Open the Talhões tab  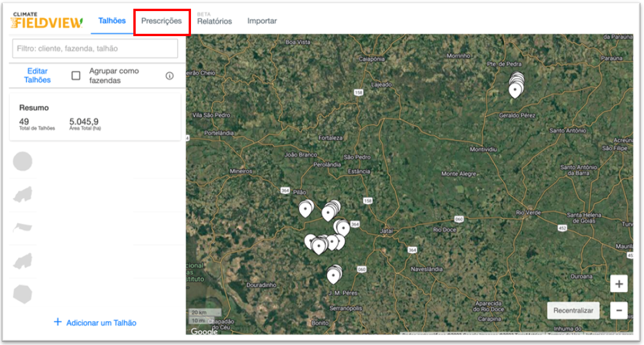click(112, 21)
